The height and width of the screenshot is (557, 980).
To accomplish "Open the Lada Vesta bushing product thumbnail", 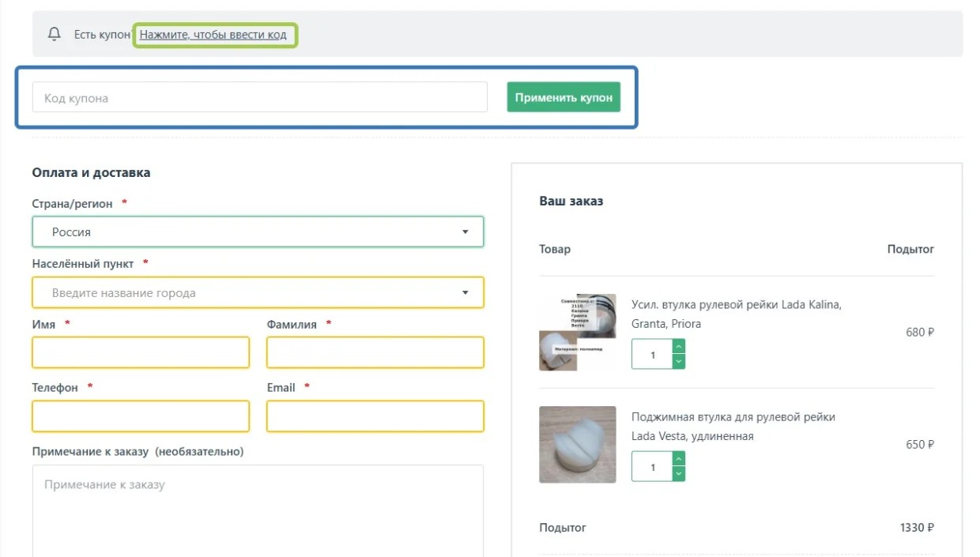I will click(578, 445).
